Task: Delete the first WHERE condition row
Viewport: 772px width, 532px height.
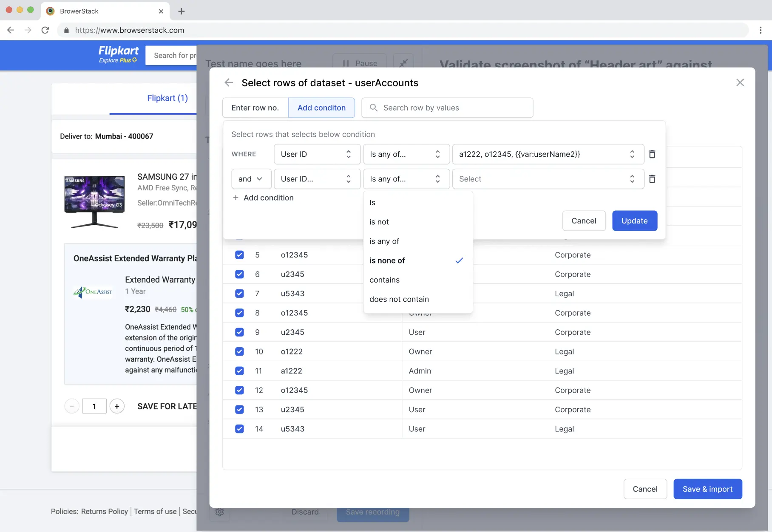Action: click(x=653, y=154)
